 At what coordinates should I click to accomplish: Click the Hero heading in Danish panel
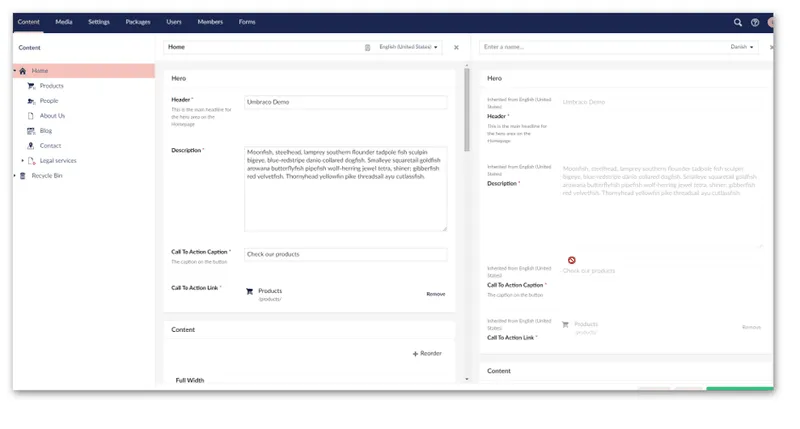click(494, 78)
